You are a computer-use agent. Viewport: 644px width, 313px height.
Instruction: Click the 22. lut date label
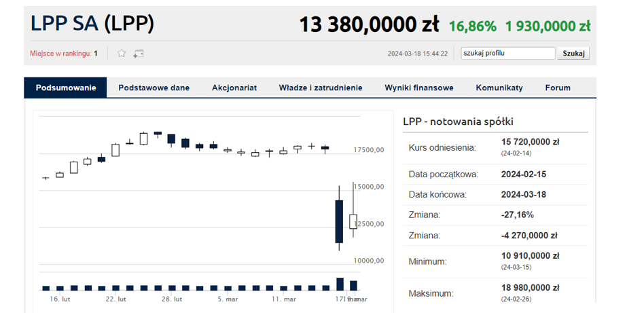coord(115,299)
